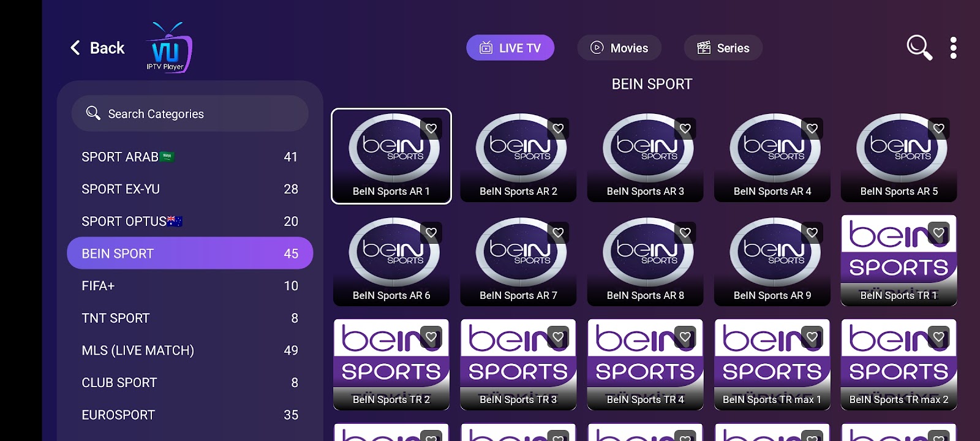This screenshot has height=441, width=980.
Task: Play the BeIN Sports TR 3 channel
Action: (518, 364)
